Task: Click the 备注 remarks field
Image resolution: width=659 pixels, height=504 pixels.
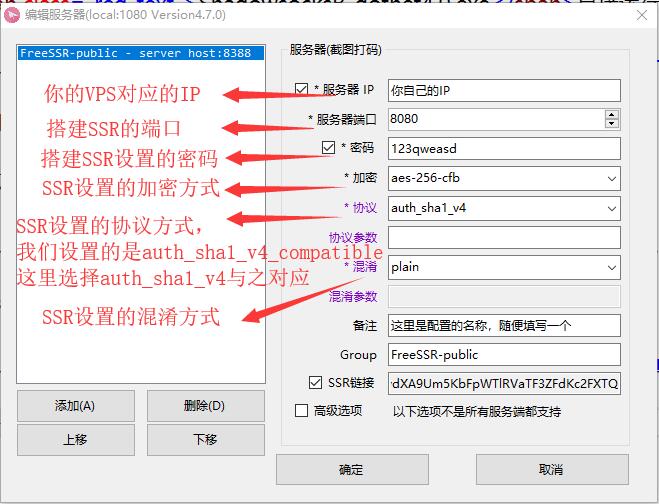Action: [x=503, y=325]
